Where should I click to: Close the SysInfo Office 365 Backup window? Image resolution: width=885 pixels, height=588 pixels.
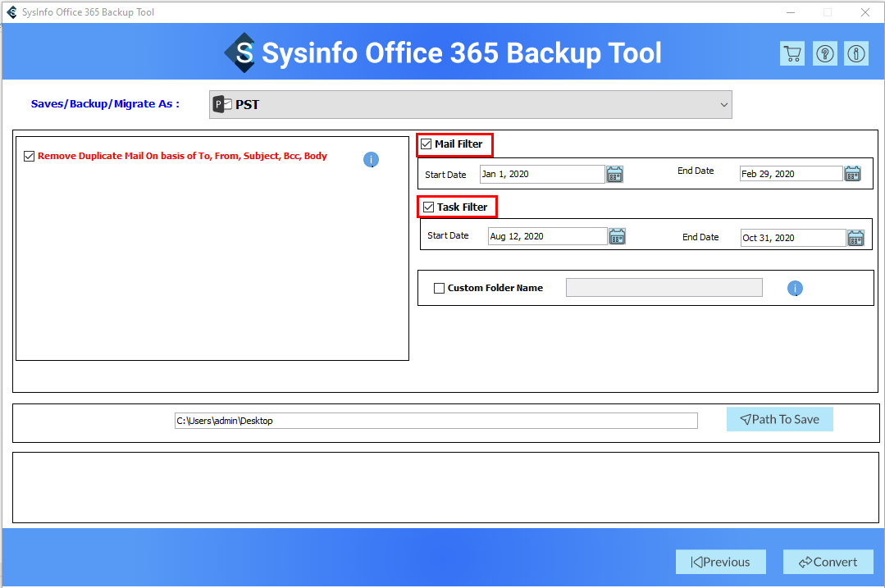(864, 12)
